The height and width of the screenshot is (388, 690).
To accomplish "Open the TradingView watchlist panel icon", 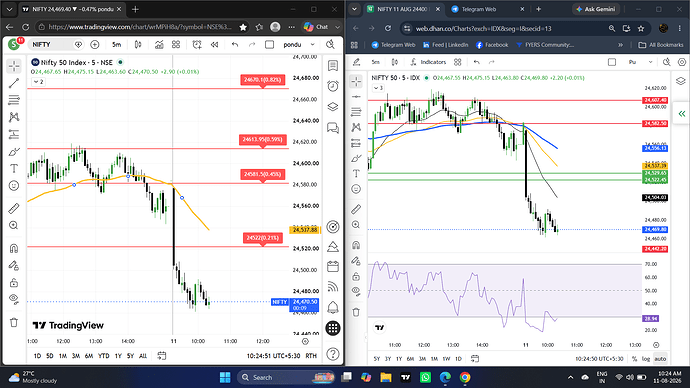I will 333,66.
